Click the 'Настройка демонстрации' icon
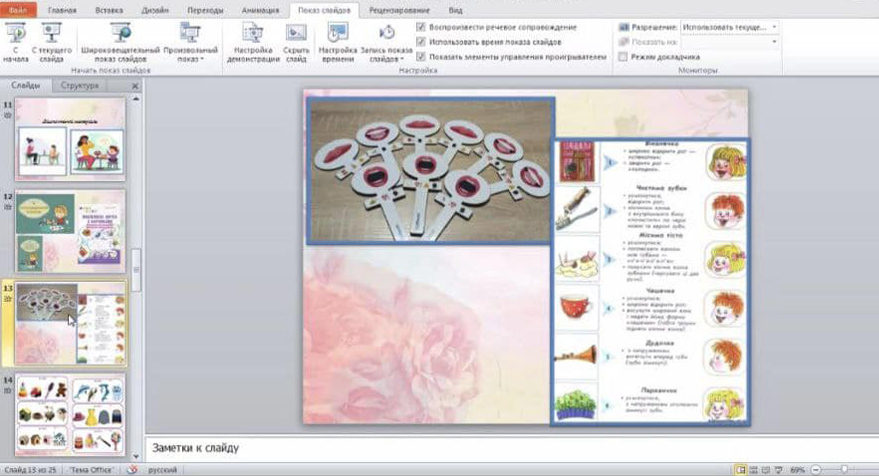 click(x=253, y=38)
